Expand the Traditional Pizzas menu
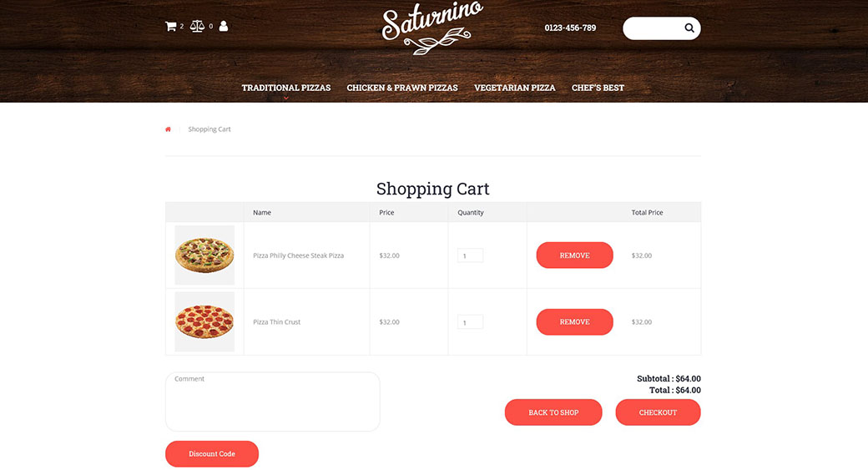 (286, 88)
